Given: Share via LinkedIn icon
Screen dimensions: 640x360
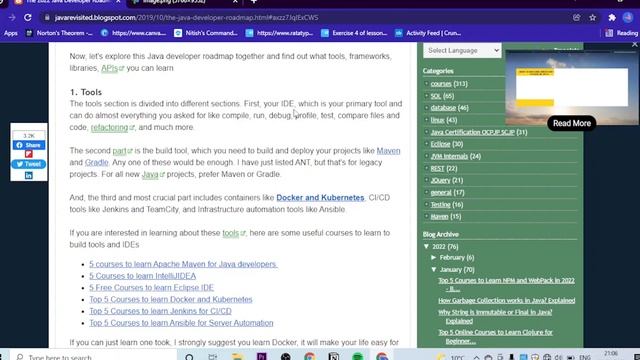Looking at the screenshot, I should (x=29, y=176).
